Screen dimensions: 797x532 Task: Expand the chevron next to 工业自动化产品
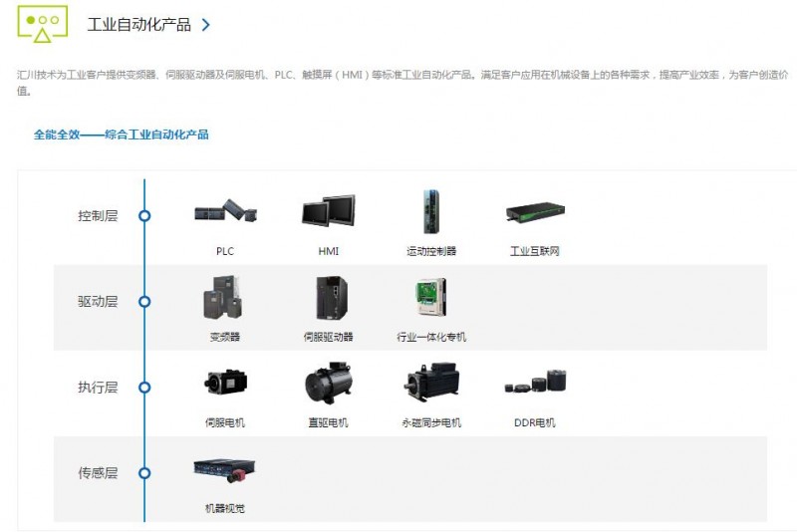(205, 25)
